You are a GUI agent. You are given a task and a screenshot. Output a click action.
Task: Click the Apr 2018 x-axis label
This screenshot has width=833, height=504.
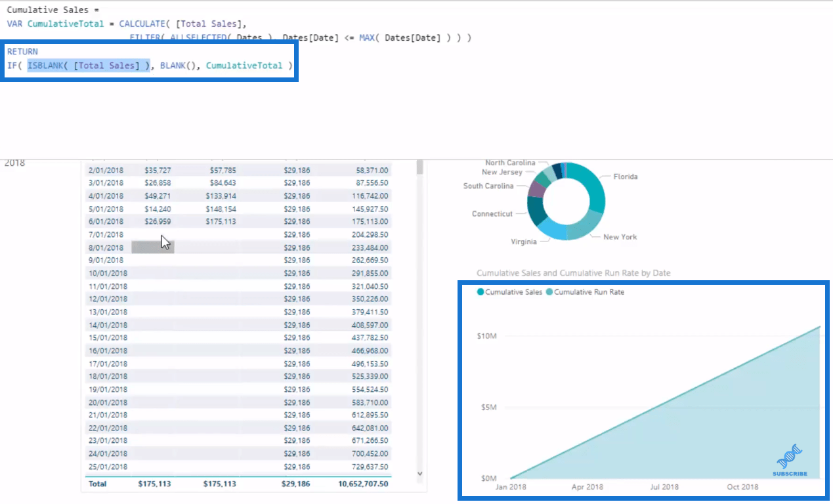coord(586,487)
